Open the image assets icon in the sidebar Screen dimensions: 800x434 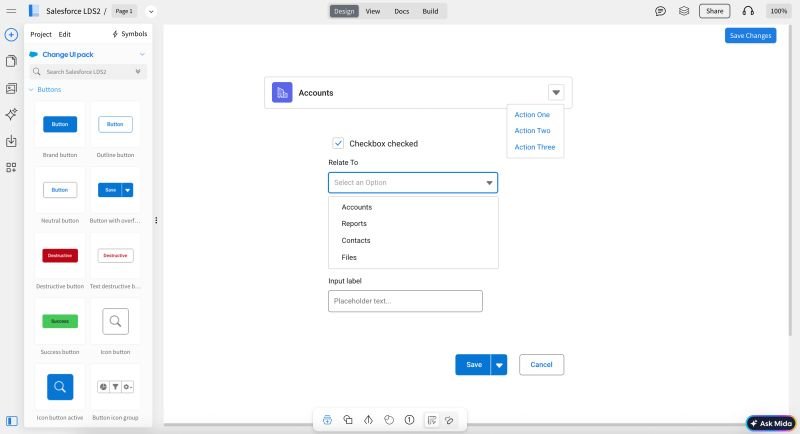[x=11, y=88]
